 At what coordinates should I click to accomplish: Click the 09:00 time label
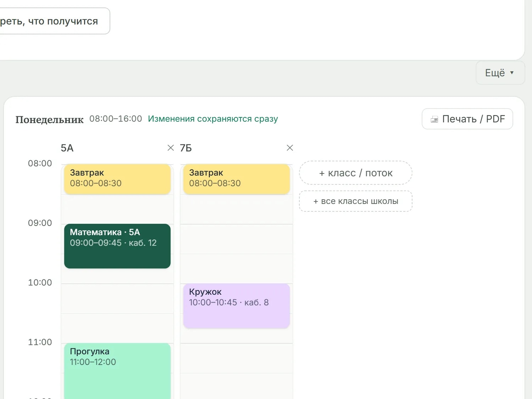pyautogui.click(x=40, y=223)
